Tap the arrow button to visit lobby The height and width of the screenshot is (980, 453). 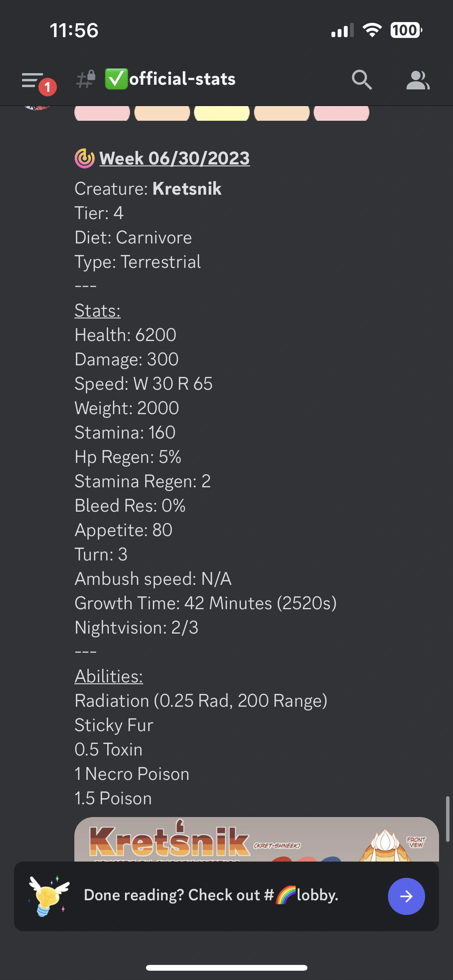[407, 897]
